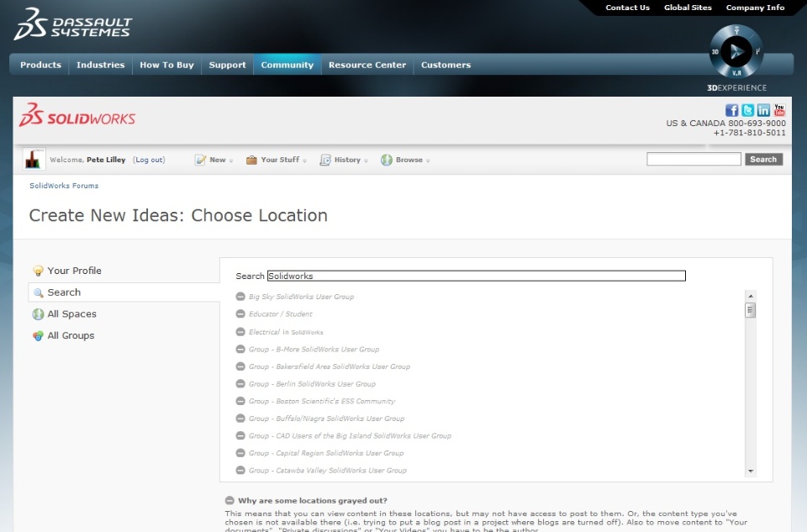The height and width of the screenshot is (532, 807).
Task: Click the location list scroll down arrow
Action: click(751, 471)
